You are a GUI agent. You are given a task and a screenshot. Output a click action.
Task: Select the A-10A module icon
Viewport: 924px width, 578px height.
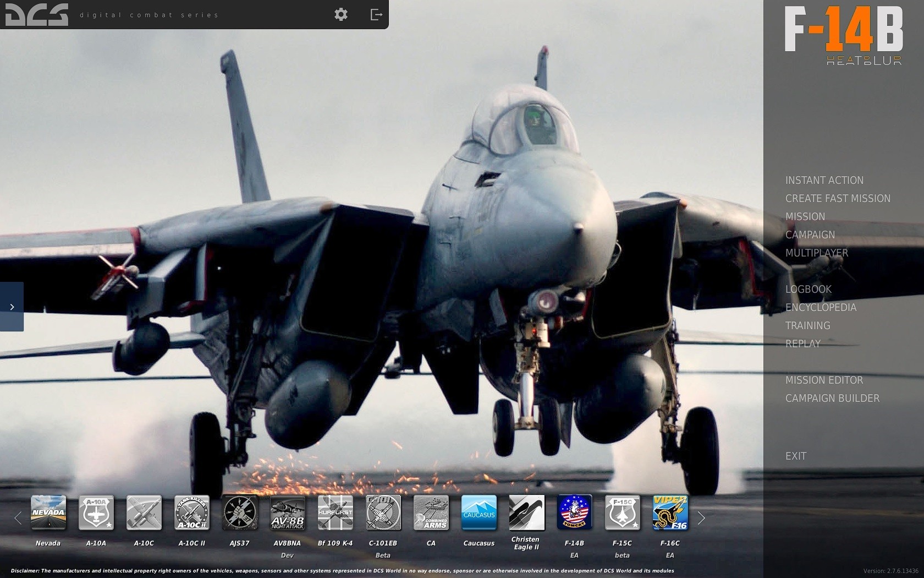96,512
